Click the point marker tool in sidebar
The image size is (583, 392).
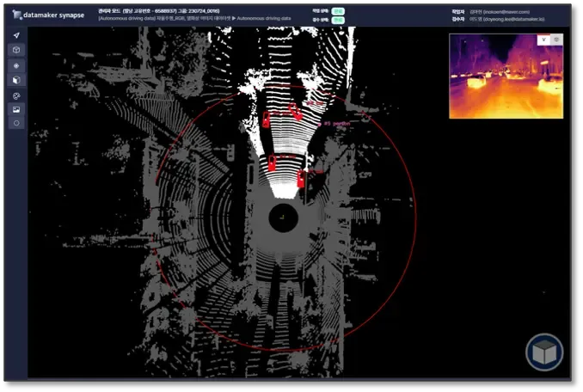pos(16,65)
